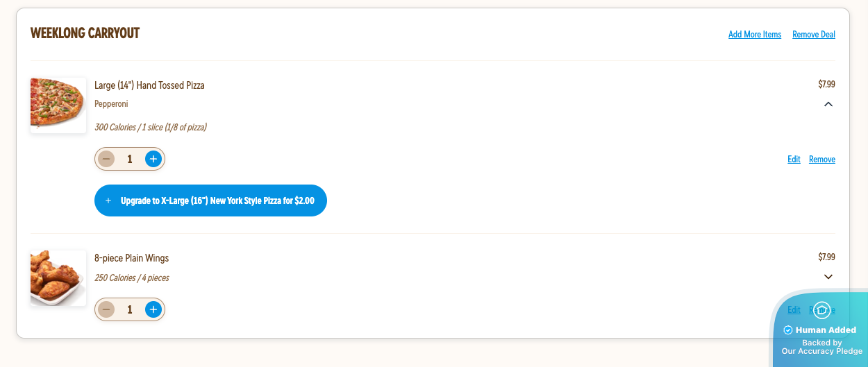The image size is (868, 367).
Task: Click the plus icon on upgrade button
Action: pos(108,200)
